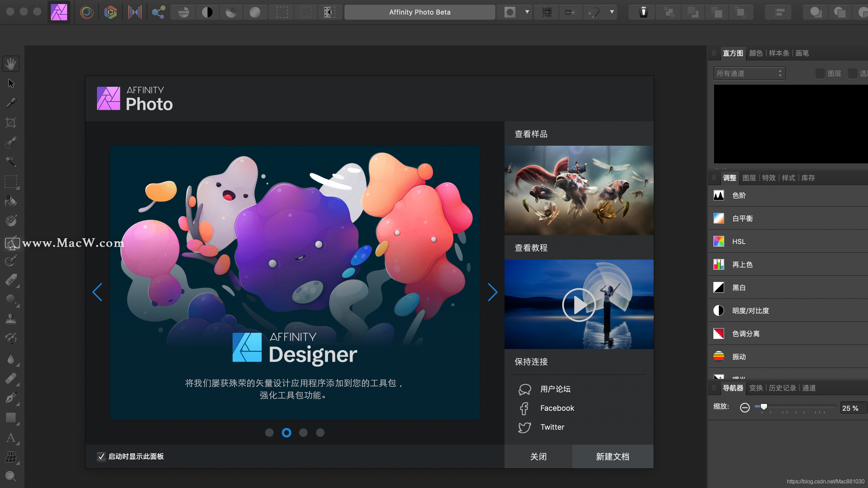Select the Crop tool
This screenshot has width=868, height=488.
pos(11,123)
